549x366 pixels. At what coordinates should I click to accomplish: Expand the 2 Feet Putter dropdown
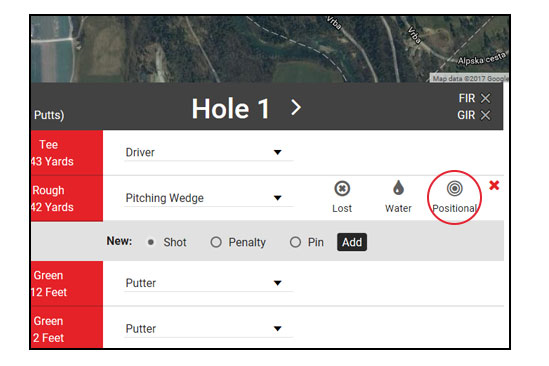coord(209,329)
